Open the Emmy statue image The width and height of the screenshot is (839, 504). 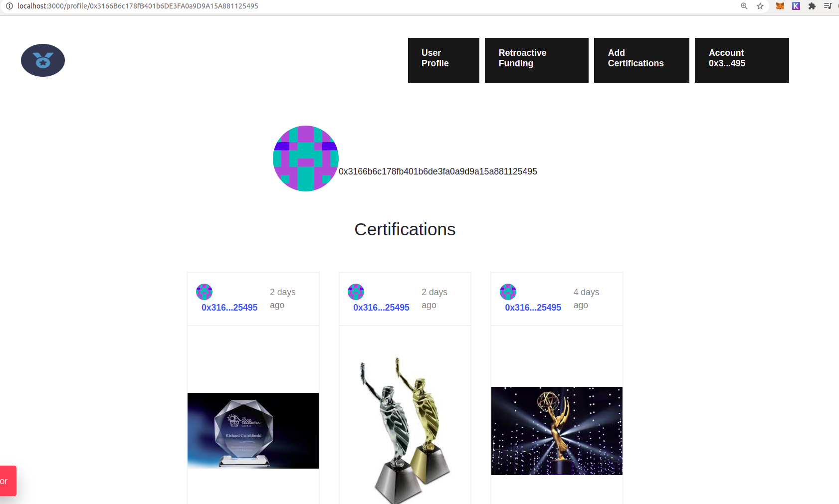click(x=557, y=431)
